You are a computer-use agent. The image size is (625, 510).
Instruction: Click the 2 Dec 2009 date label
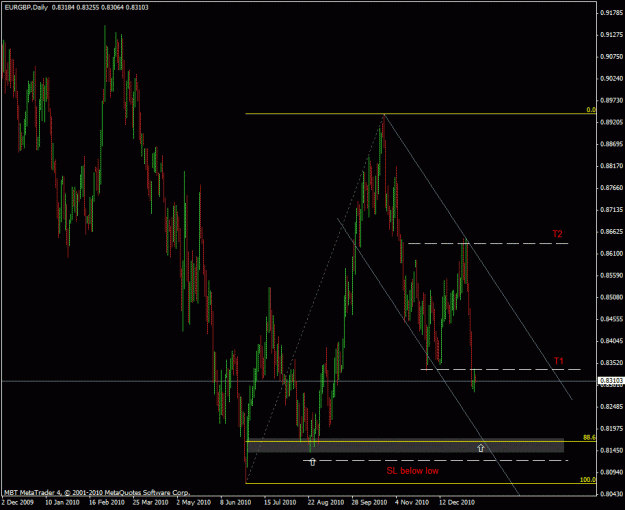point(18,502)
